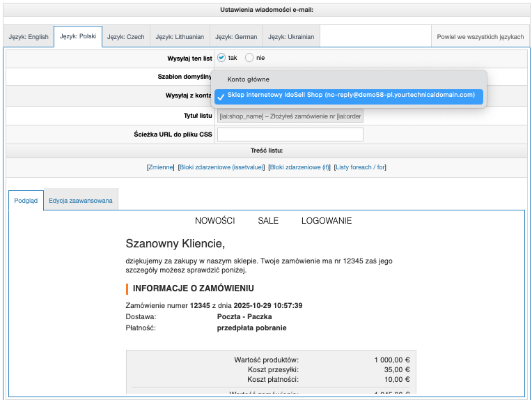Image resolution: width=532 pixels, height=400 pixels.
Task: Switch to the 'Język: English' tab
Action: pyautogui.click(x=29, y=37)
